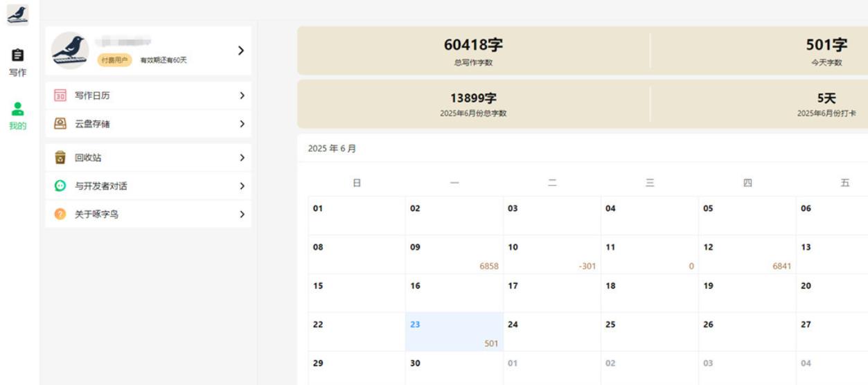The image size is (868, 385).
Task: Click the 回收站 trash icon
Action: point(60,158)
